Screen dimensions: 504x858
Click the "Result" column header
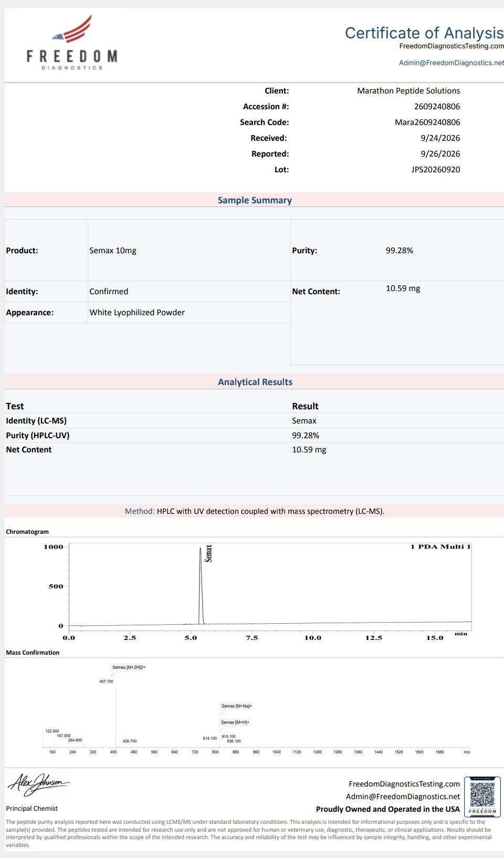(306, 406)
